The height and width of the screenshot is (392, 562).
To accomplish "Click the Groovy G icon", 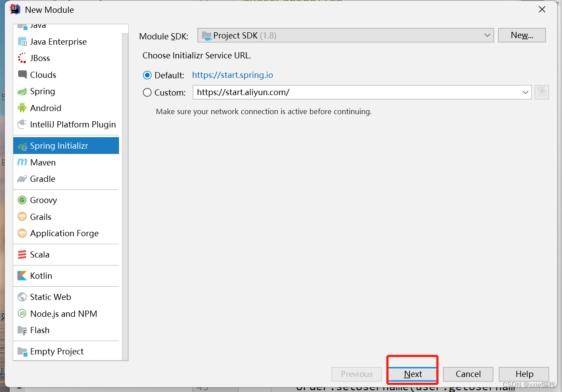I will coord(22,200).
